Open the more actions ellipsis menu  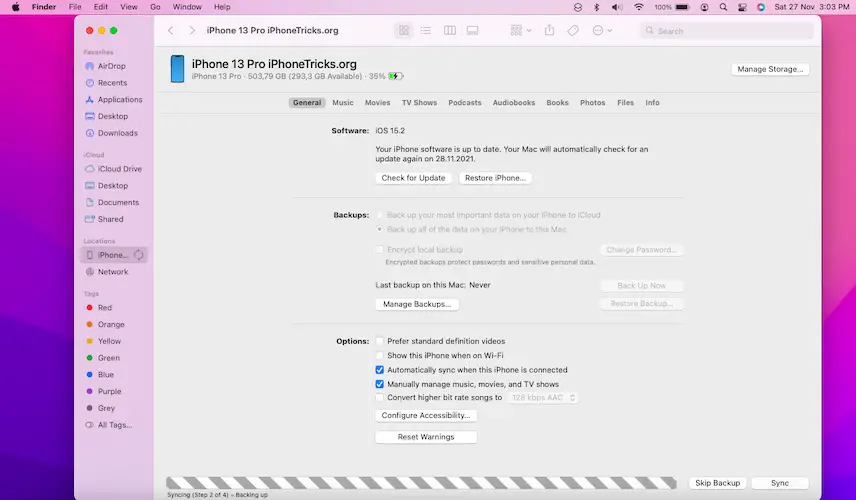(602, 31)
